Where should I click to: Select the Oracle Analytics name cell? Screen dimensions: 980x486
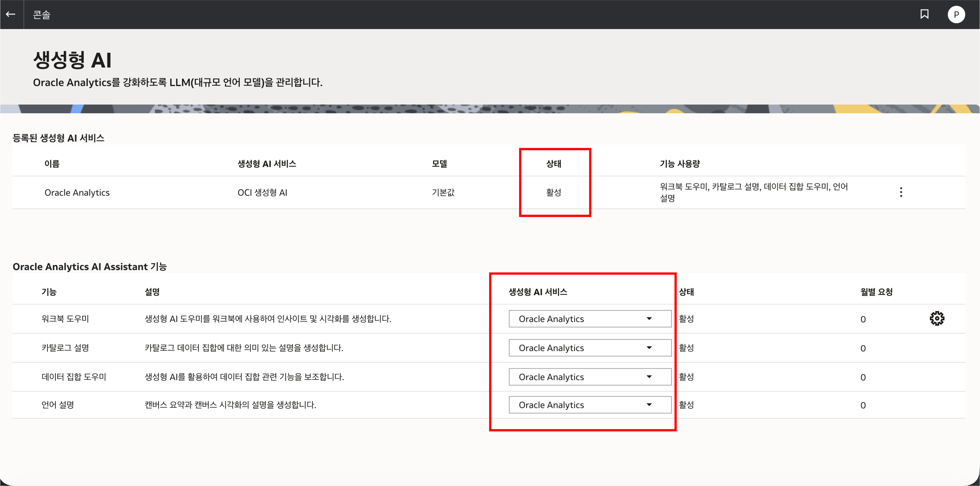coord(77,192)
